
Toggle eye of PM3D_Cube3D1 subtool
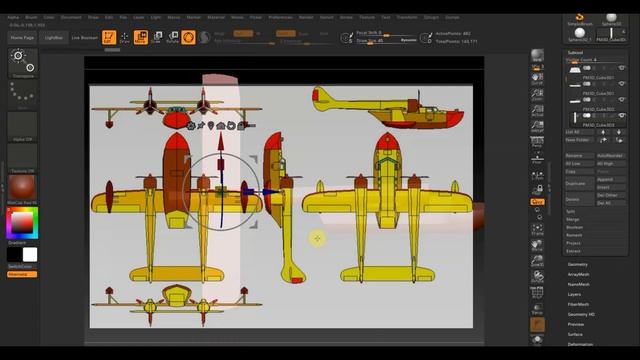(x=622, y=84)
